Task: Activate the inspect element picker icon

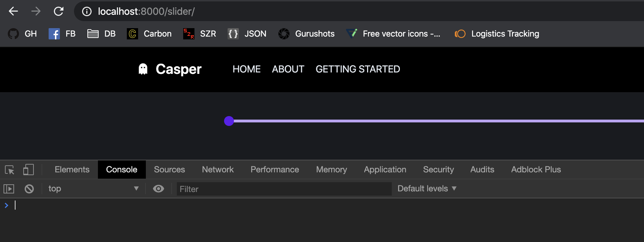Action: [x=10, y=170]
